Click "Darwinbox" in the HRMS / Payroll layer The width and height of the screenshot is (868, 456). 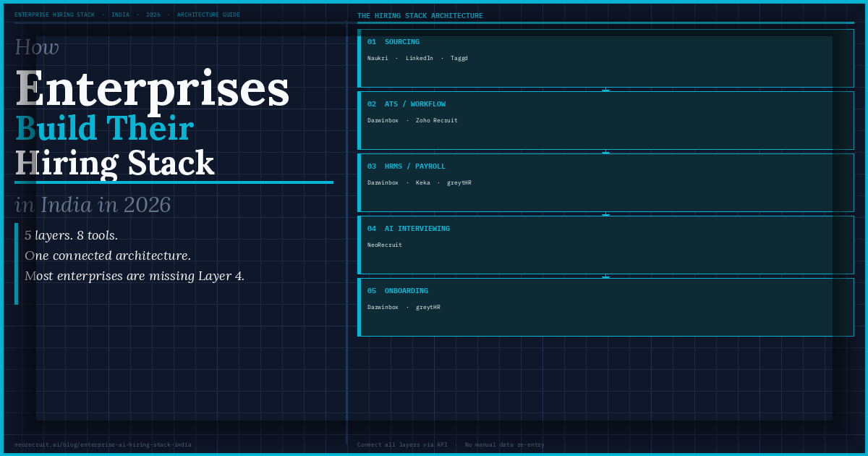[x=383, y=182]
